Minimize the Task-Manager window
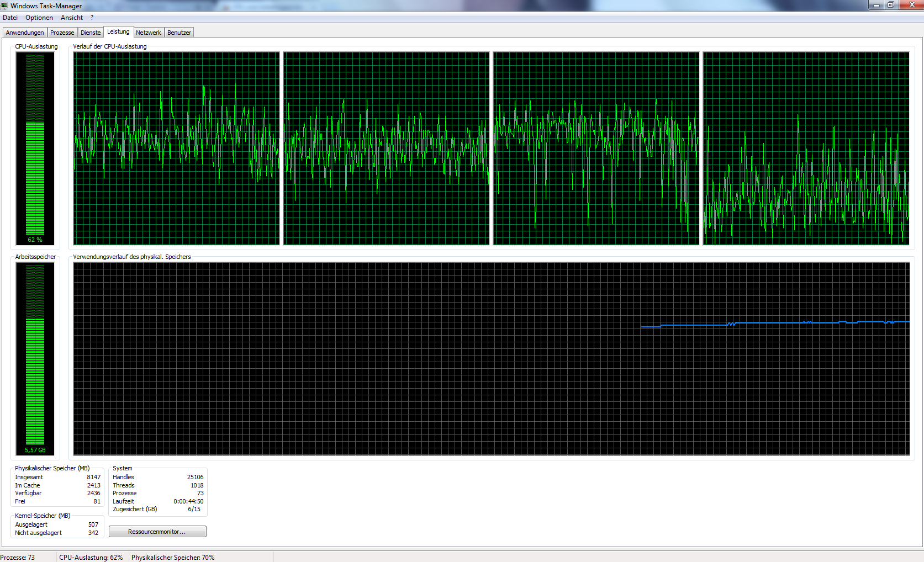 pos(876,5)
